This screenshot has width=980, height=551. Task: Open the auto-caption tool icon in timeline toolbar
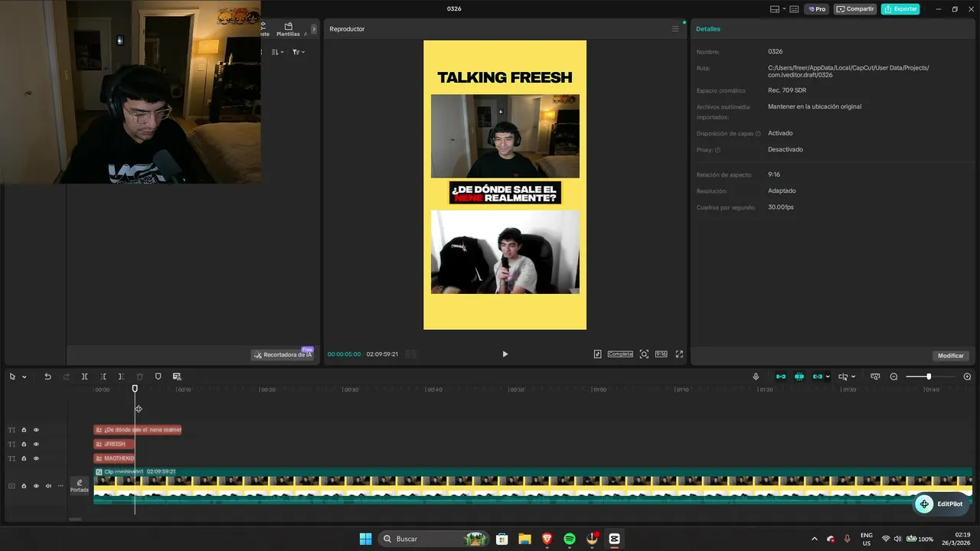tap(177, 377)
